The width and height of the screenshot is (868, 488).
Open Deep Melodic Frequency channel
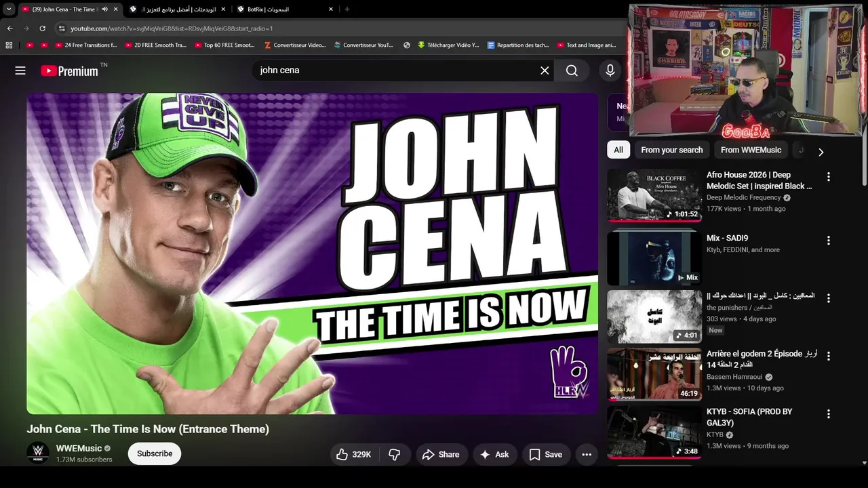click(x=743, y=198)
